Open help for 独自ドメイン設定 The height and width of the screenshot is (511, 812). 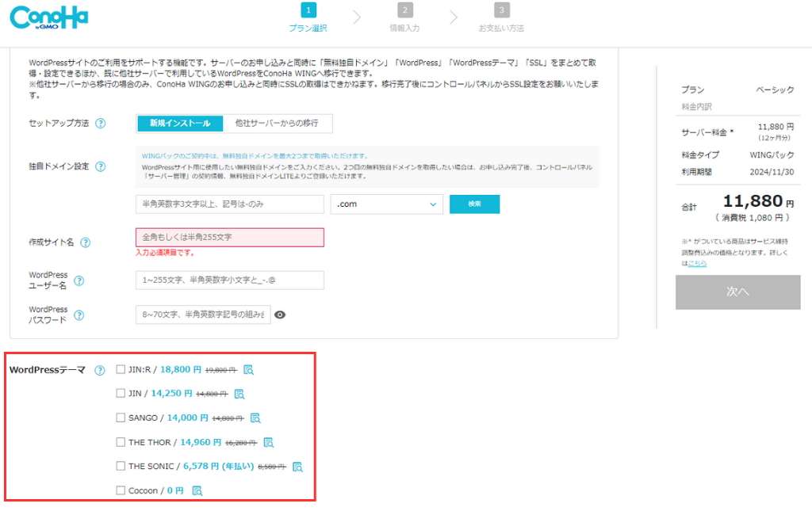[101, 166]
